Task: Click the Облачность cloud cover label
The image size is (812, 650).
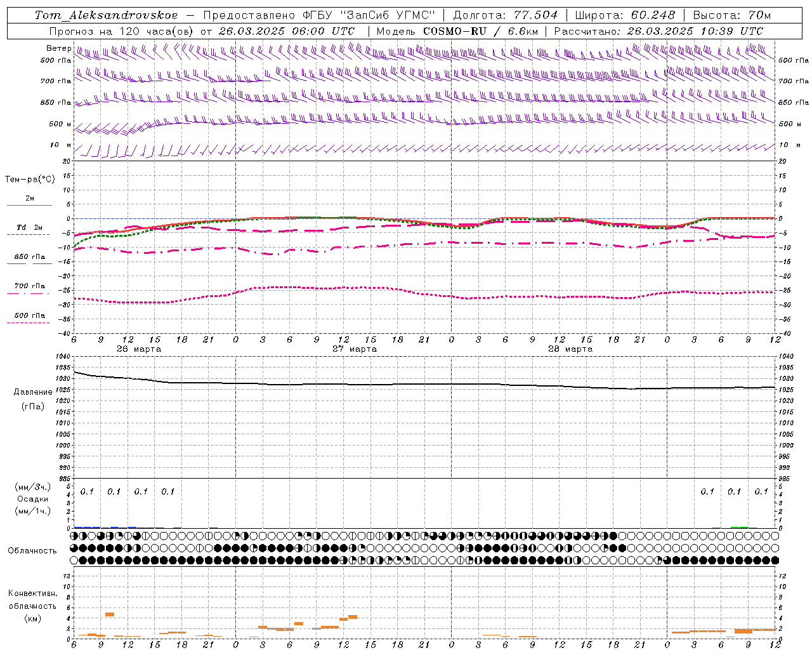Action: point(32,550)
